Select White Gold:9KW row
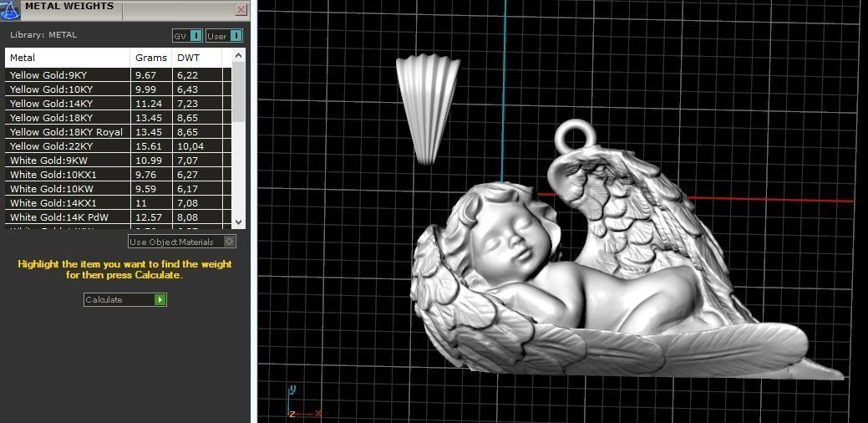This screenshot has height=423, width=868. pyautogui.click(x=118, y=161)
